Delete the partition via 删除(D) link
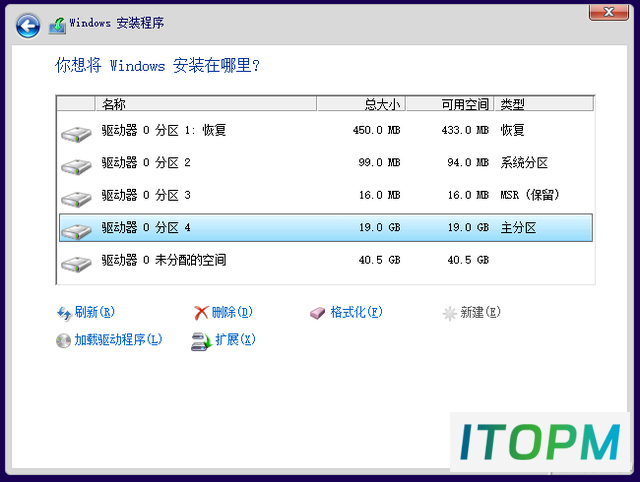 [232, 312]
